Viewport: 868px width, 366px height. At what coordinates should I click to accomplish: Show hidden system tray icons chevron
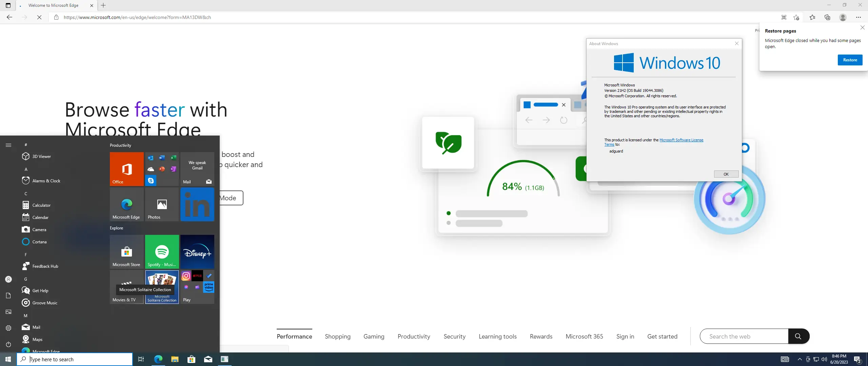[x=800, y=359]
